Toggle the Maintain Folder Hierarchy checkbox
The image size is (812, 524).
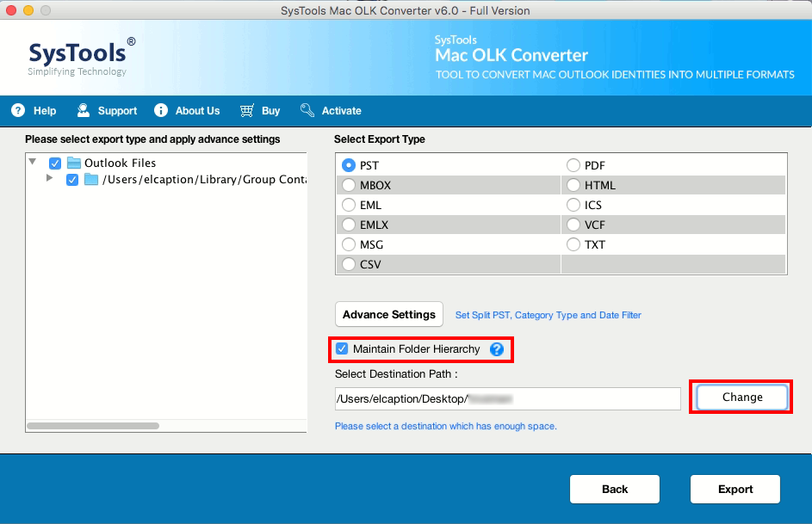point(342,348)
